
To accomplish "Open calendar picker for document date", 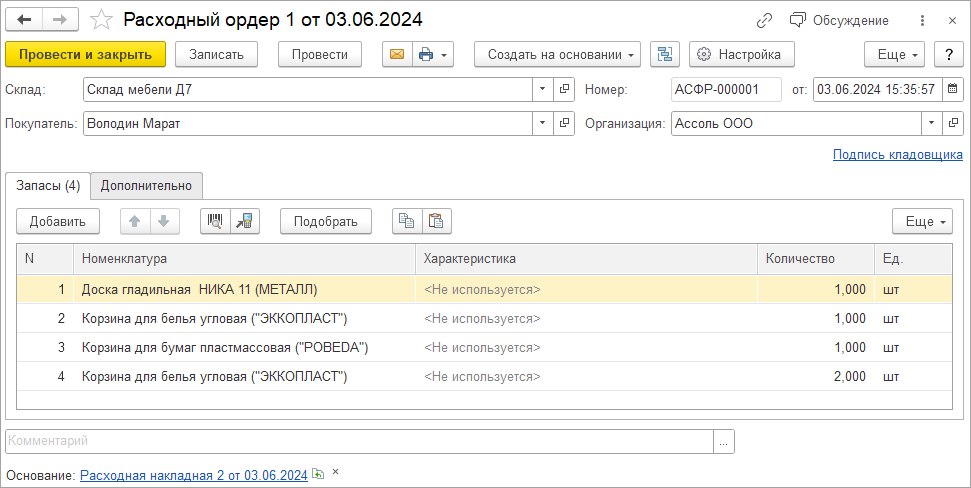I will [x=950, y=90].
